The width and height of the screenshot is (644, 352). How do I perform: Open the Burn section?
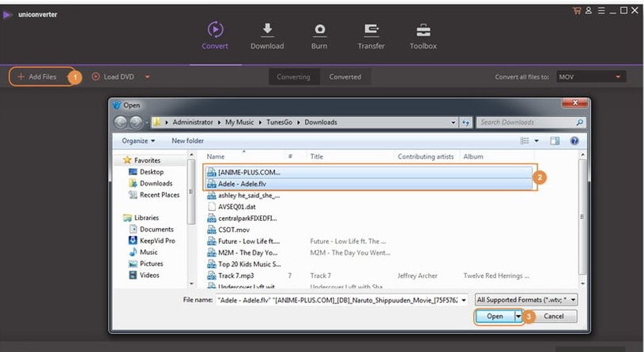(x=319, y=36)
